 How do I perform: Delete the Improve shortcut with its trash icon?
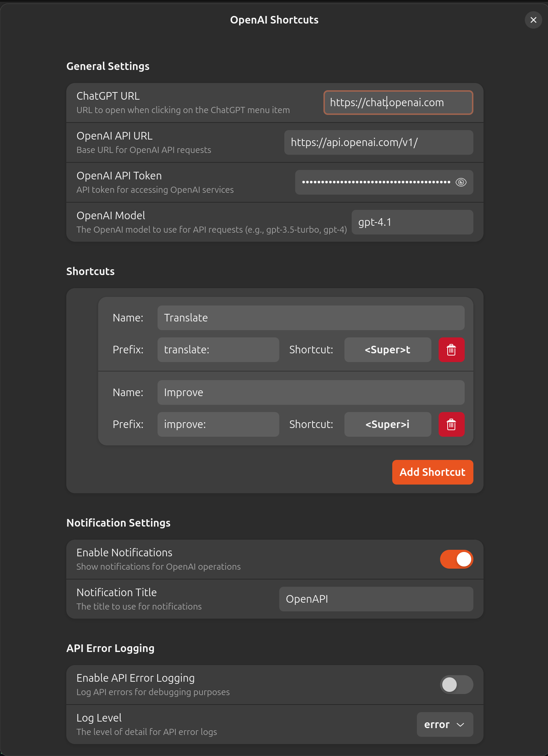pos(451,424)
